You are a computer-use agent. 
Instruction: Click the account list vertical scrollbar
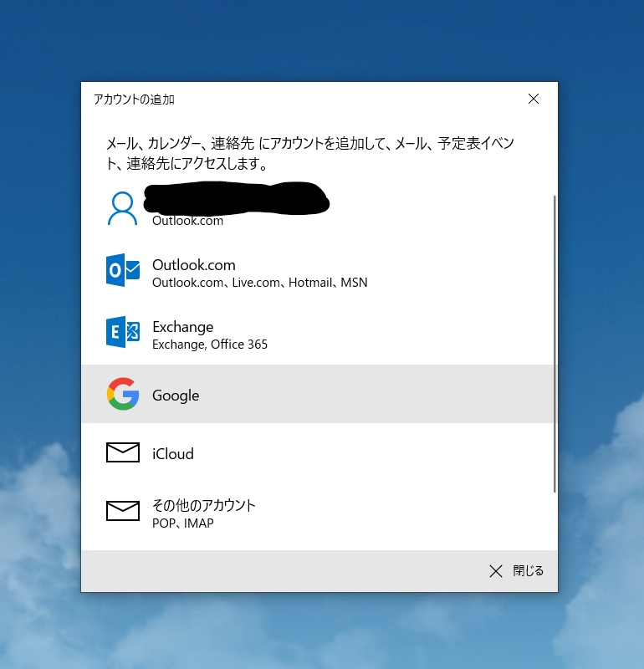tap(555, 344)
